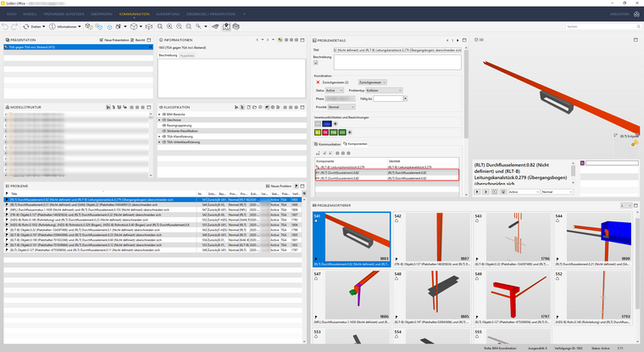Toggle the checkbox under Beschreibung label

pyautogui.click(x=315, y=63)
